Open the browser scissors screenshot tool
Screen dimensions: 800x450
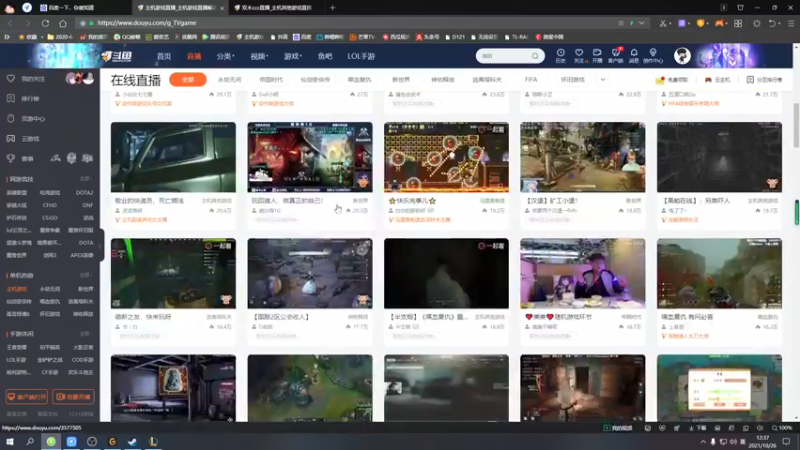click(662, 23)
